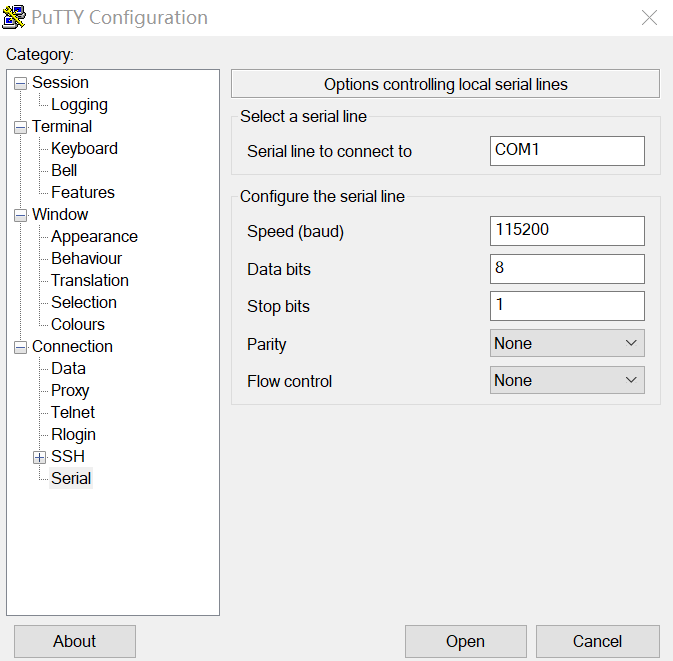Open the Translation settings category
Viewport: 673px width, 661px height.
(x=90, y=280)
